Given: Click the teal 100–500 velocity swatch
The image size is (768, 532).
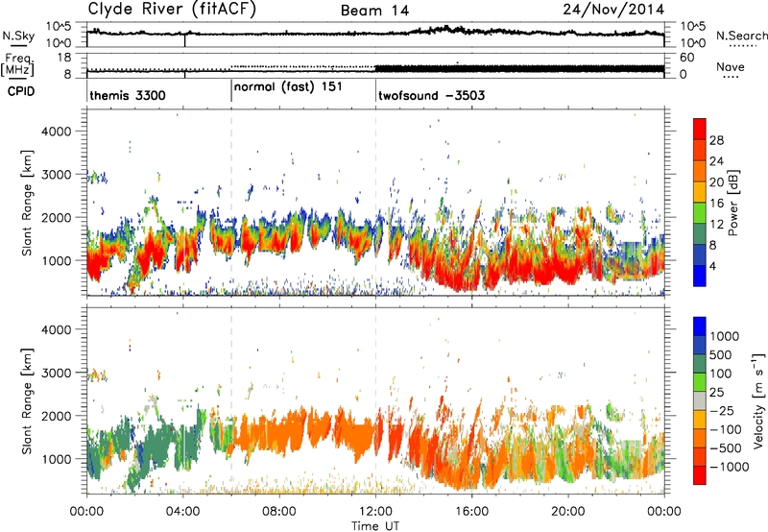Looking at the screenshot, I should click(x=700, y=364).
